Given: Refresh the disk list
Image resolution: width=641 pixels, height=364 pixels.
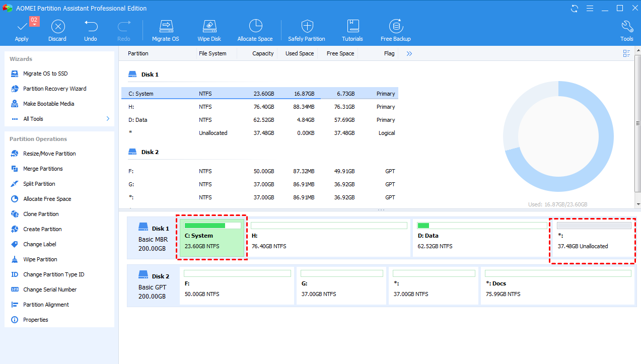Looking at the screenshot, I should 574,8.
